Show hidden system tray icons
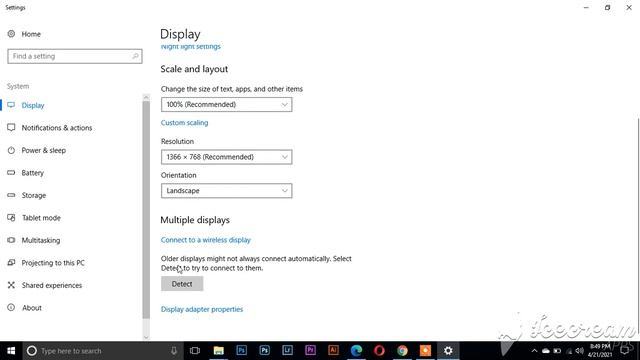This screenshot has height=360, width=640. click(534, 351)
